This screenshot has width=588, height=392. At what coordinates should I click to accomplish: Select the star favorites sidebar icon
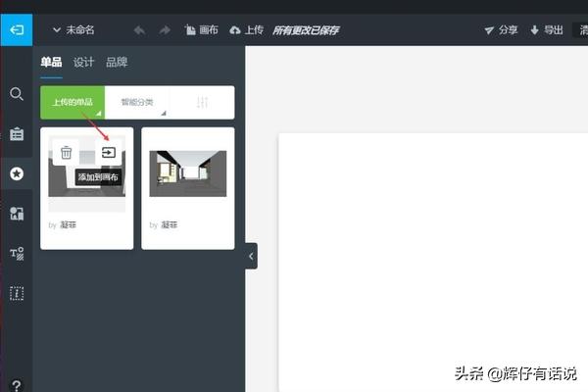[x=17, y=173]
